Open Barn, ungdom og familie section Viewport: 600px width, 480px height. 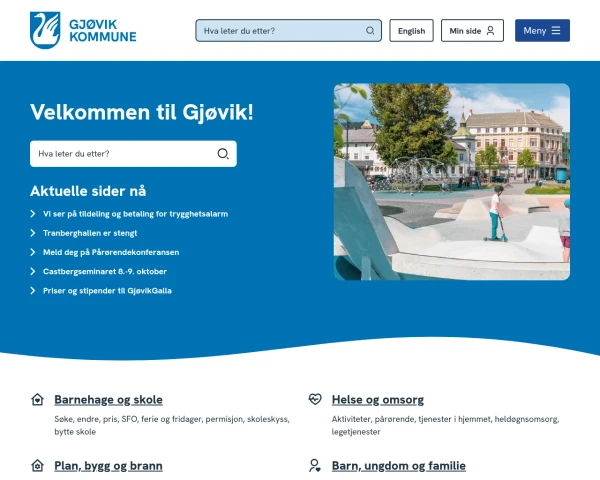[x=399, y=466]
